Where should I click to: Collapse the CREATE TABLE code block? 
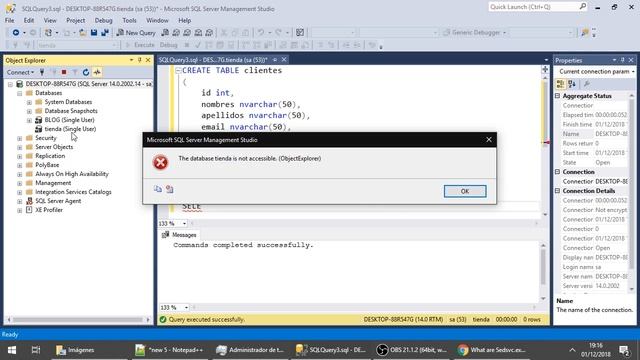[178, 71]
